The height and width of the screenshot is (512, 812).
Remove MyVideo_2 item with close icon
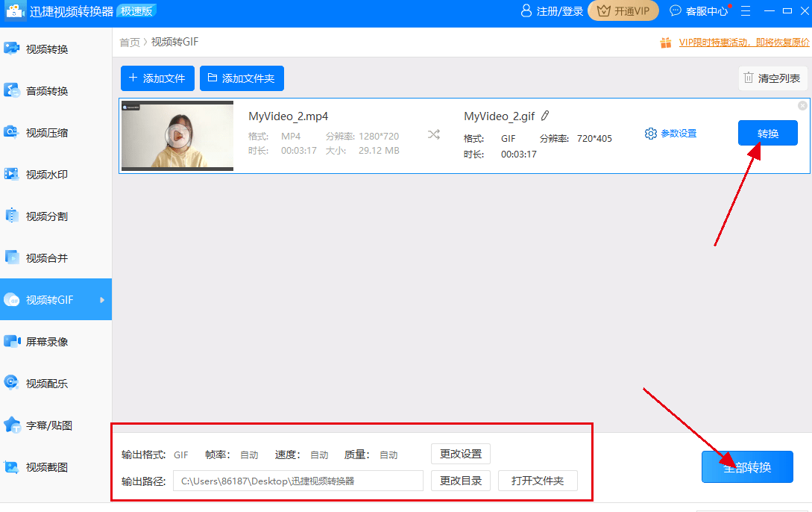pyautogui.click(x=802, y=106)
